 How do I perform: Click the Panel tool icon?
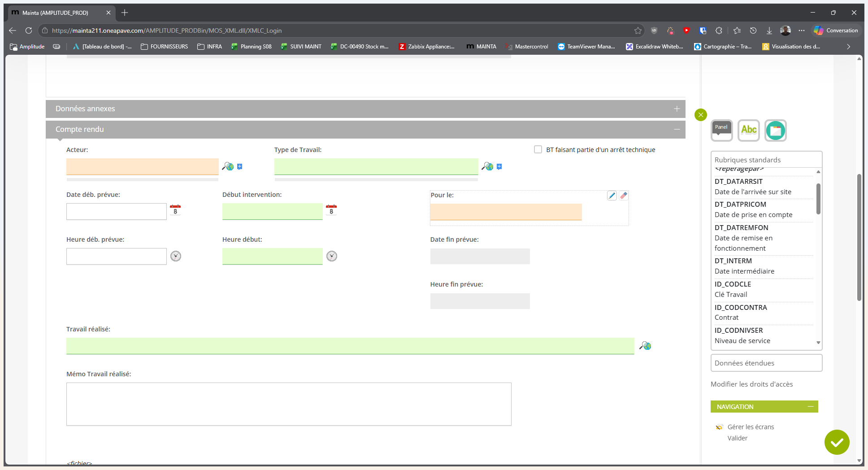click(721, 131)
